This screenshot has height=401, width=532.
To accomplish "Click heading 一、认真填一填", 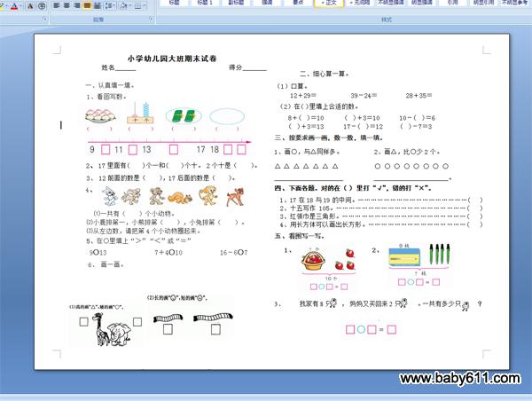I will [x=110, y=85].
